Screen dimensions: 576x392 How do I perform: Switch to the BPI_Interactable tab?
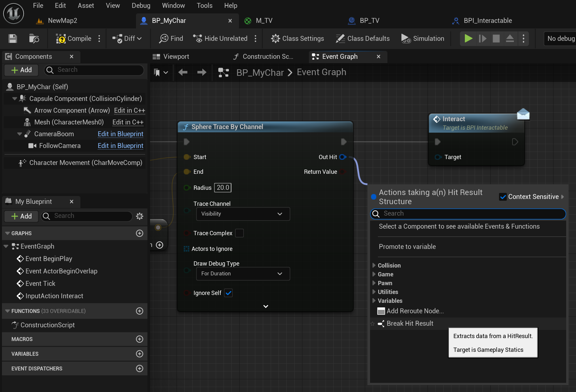[483, 21]
